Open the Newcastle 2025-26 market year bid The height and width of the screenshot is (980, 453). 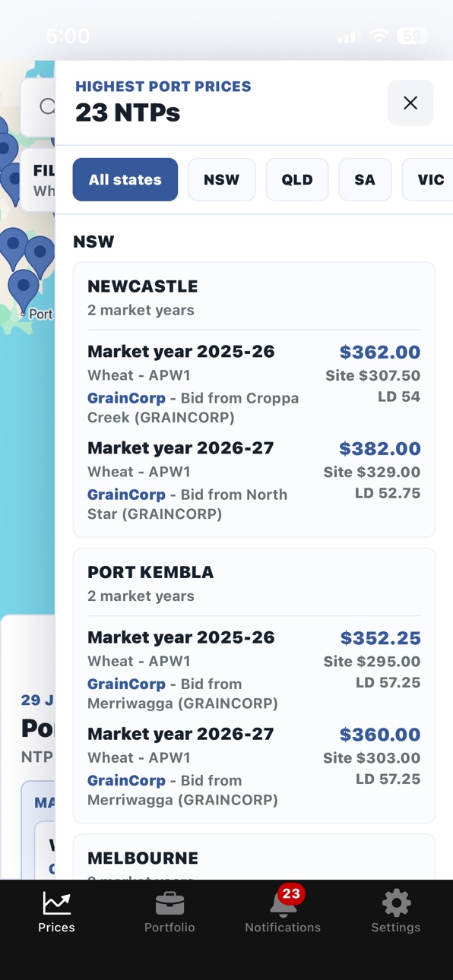point(254,384)
